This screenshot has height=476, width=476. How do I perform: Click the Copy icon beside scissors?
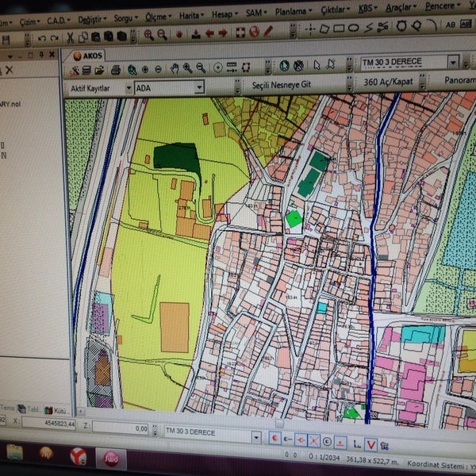pyautogui.click(x=83, y=37)
